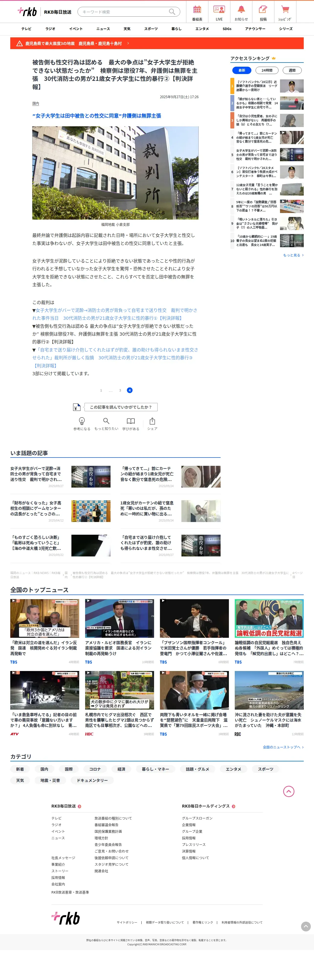Select the 最新 ranking tab

point(242,70)
